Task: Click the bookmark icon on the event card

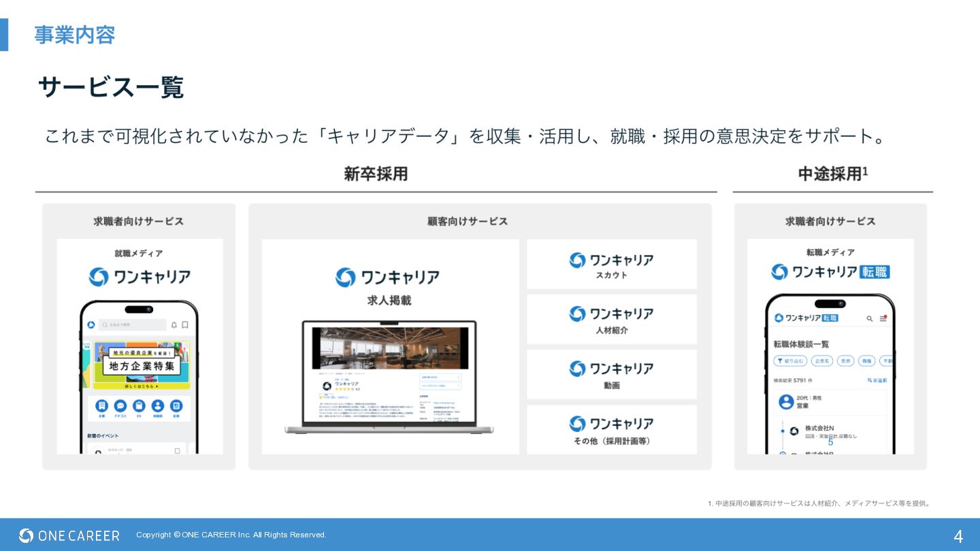Action: 177,450
